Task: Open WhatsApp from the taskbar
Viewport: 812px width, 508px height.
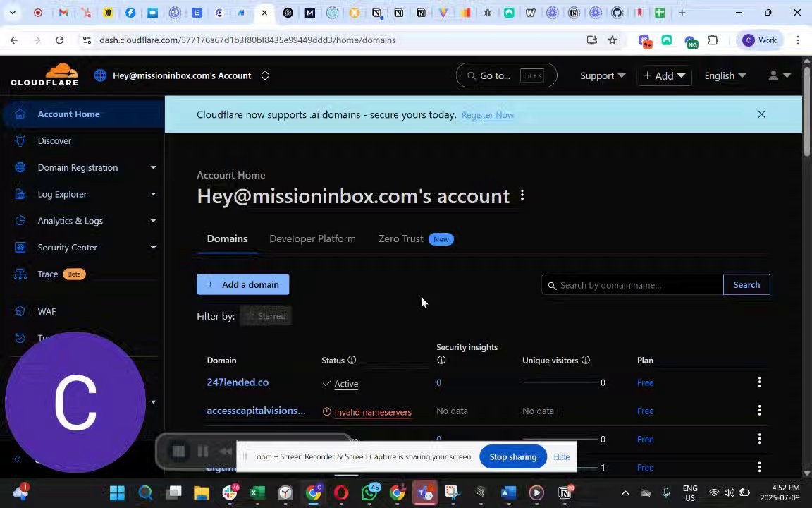Action: 370,493
